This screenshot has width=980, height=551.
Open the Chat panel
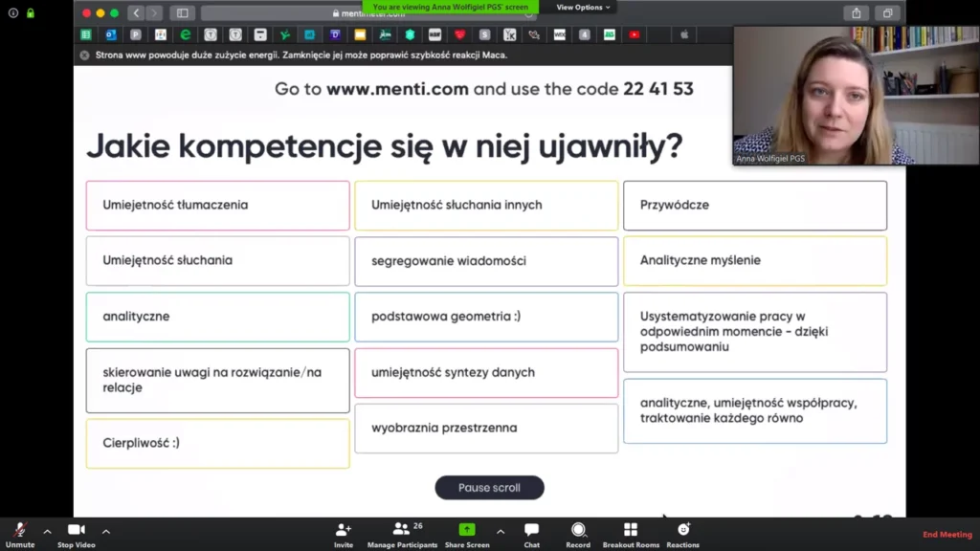tap(531, 531)
